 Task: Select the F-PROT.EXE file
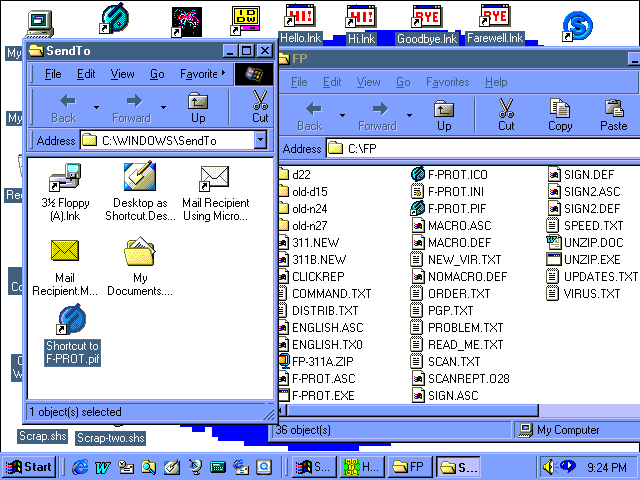click(x=322, y=395)
